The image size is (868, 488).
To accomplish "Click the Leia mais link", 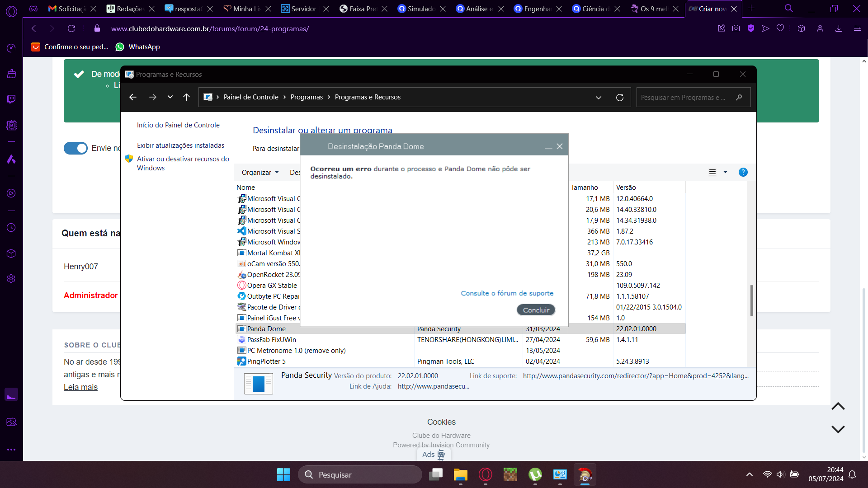I will point(80,387).
